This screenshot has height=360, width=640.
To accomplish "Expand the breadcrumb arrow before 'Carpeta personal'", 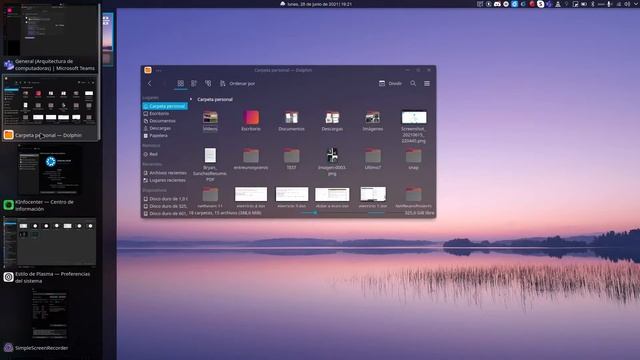I will point(191,99).
